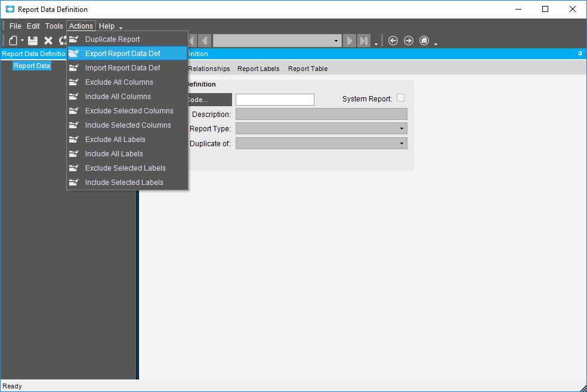This screenshot has height=392, width=587.
Task: Choose Export Report Data Def menu item
Action: 122,54
